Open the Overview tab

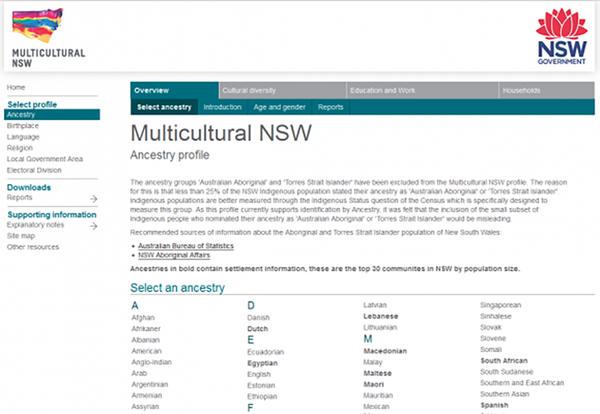click(174, 90)
